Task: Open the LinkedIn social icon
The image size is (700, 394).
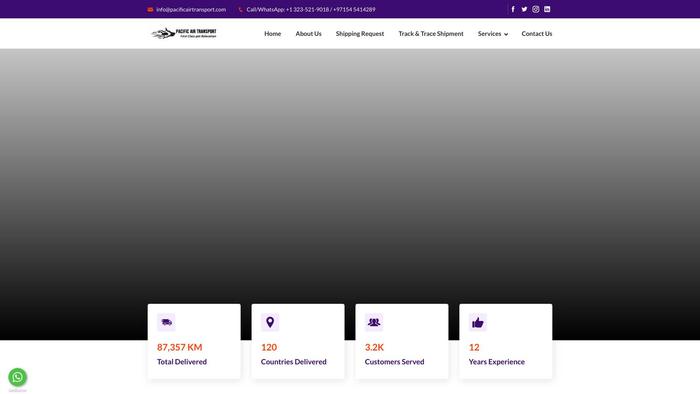Action: [x=547, y=9]
